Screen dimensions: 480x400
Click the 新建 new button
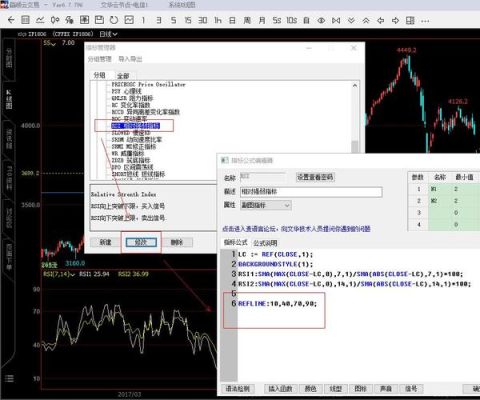(105, 242)
